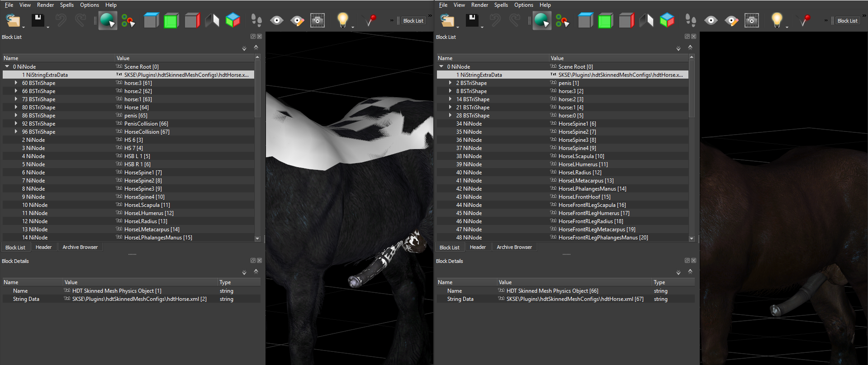
Task: Expand 96 BSTriShape HorseCollision, left window
Action: pyautogui.click(x=16, y=131)
